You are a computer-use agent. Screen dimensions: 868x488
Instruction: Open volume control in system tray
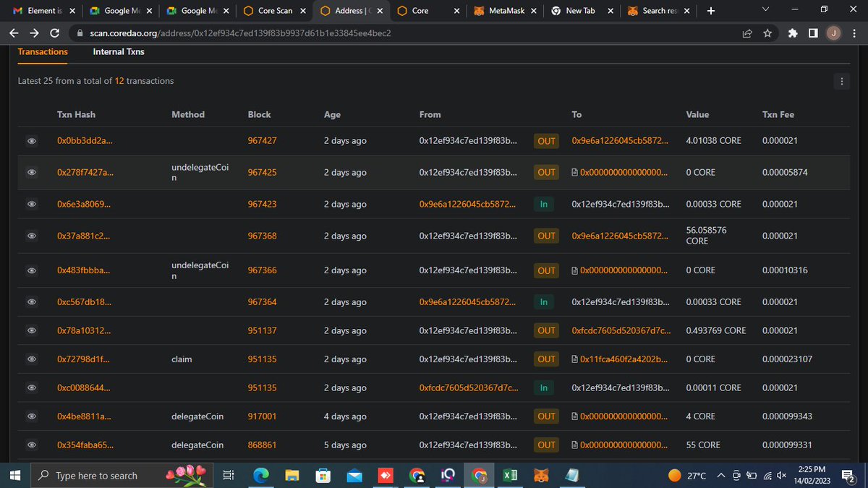(x=782, y=476)
